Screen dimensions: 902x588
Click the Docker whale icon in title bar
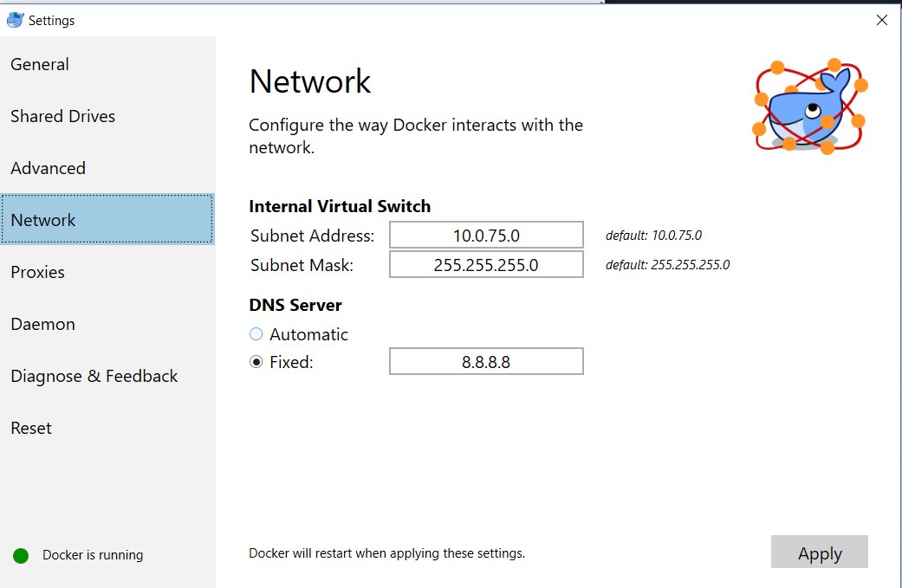pyautogui.click(x=16, y=20)
